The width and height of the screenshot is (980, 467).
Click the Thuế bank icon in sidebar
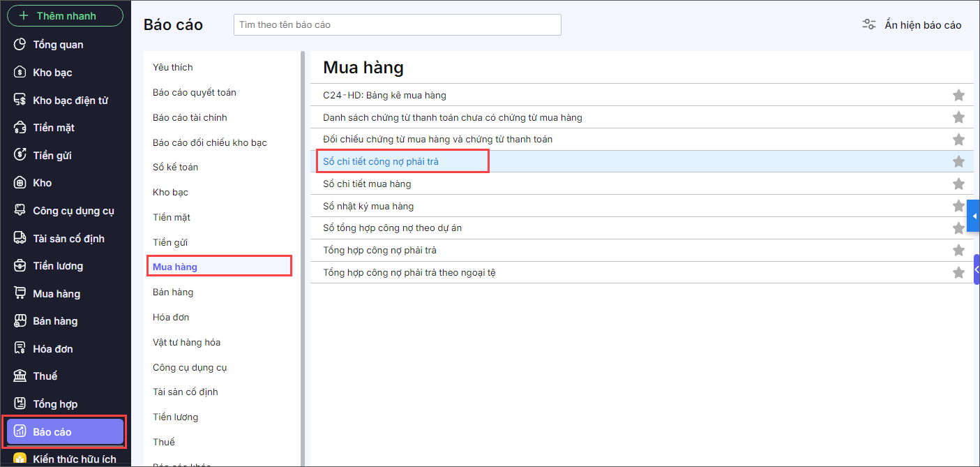pyautogui.click(x=20, y=376)
